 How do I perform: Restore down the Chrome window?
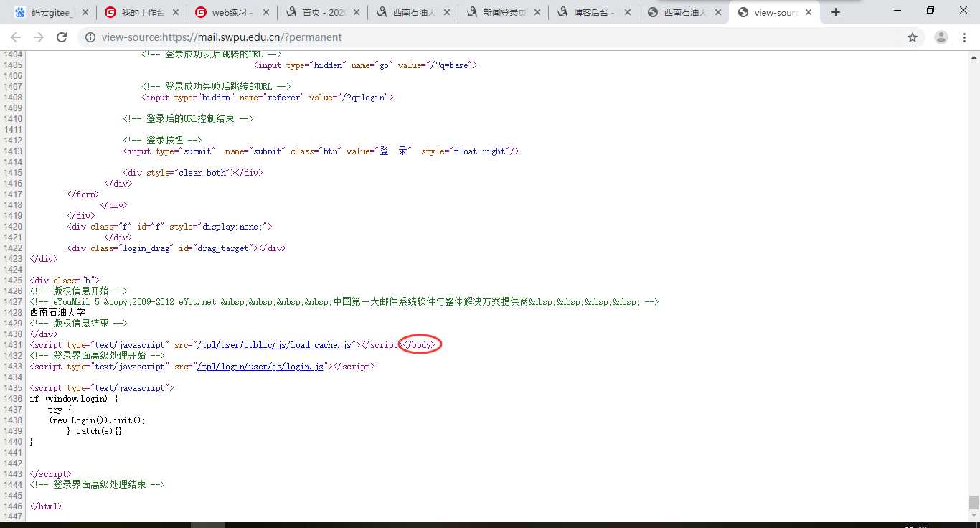pos(930,10)
